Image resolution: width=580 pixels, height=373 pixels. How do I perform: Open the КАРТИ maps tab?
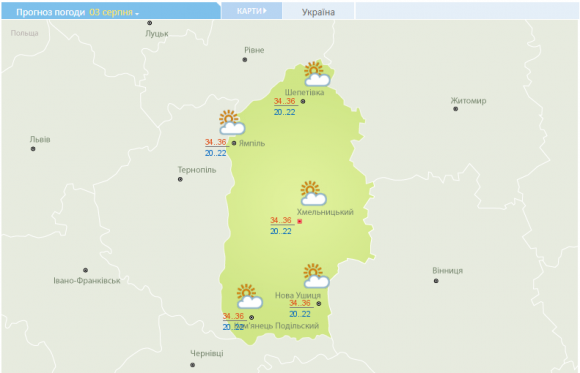coord(252,11)
